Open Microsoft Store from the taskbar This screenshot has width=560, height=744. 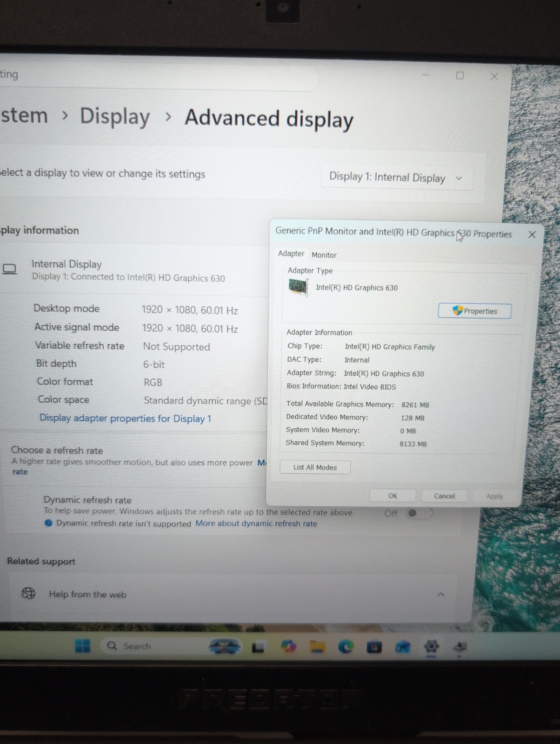click(374, 647)
